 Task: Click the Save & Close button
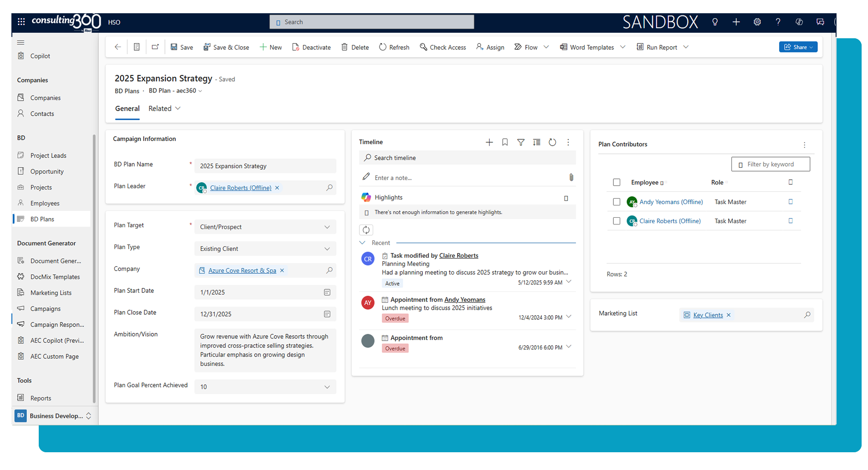pos(226,47)
